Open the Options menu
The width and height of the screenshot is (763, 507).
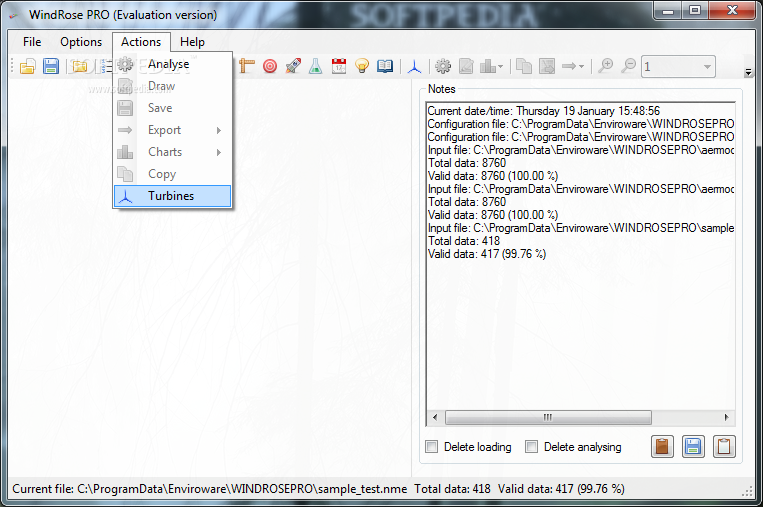[81, 42]
